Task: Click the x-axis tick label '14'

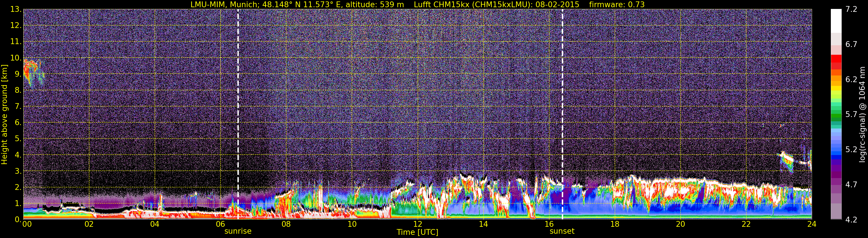Action: 483,224
